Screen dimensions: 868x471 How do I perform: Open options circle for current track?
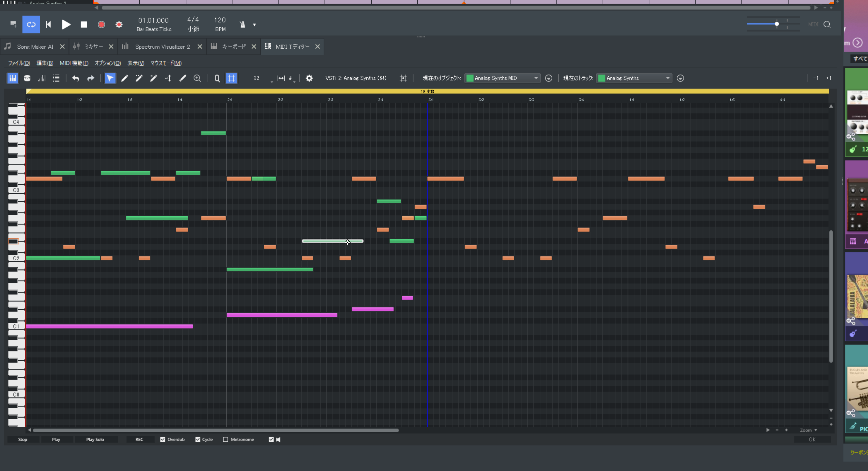(x=680, y=78)
